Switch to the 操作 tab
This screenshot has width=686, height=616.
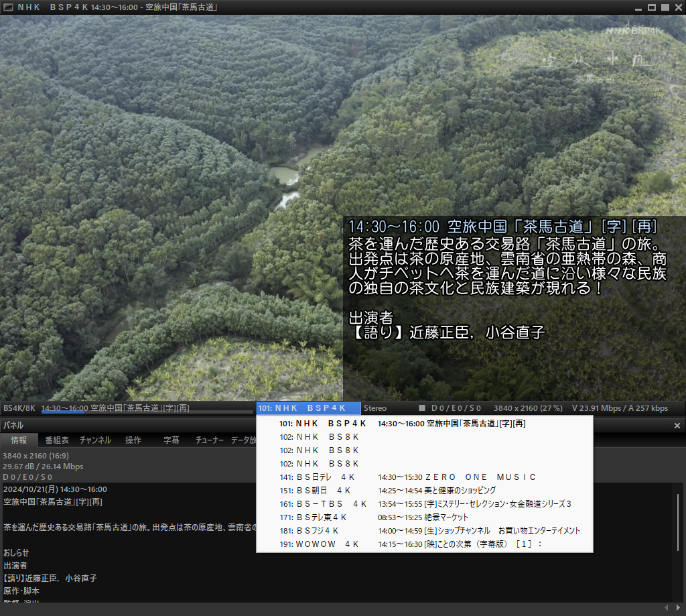tap(133, 440)
